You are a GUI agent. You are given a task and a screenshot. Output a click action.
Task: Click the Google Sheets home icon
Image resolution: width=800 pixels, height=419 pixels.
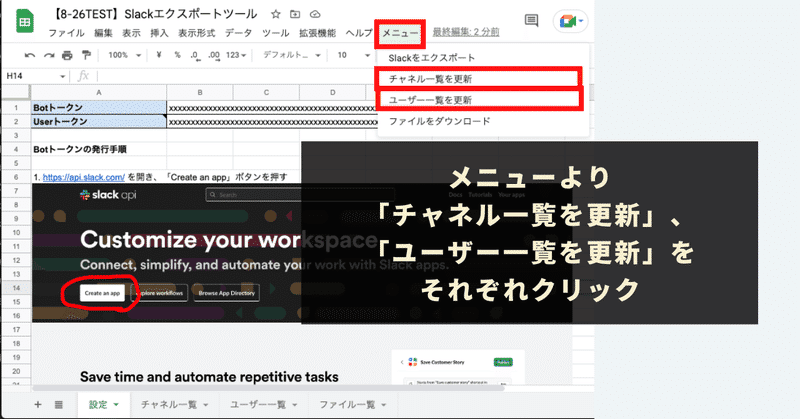click(x=24, y=22)
